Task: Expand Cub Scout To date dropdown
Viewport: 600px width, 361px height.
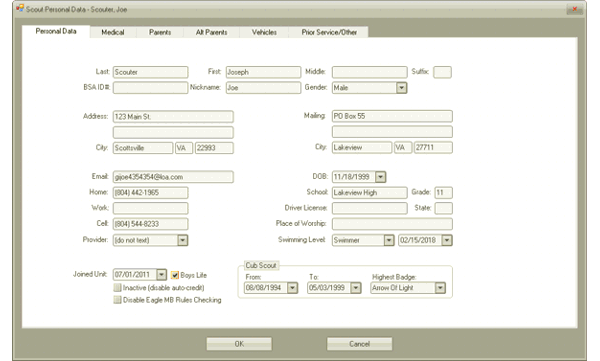Action: coord(356,287)
